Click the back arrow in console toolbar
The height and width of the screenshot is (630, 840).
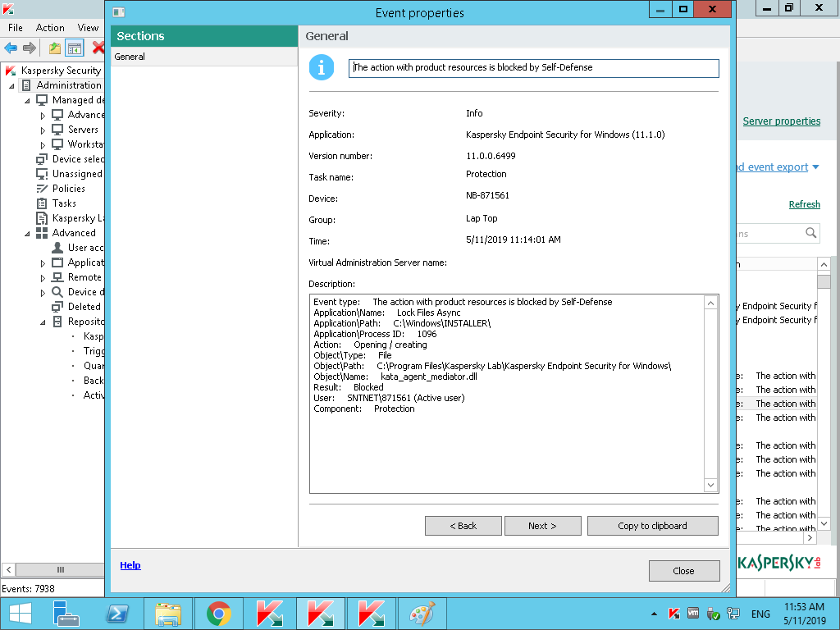click(11, 48)
